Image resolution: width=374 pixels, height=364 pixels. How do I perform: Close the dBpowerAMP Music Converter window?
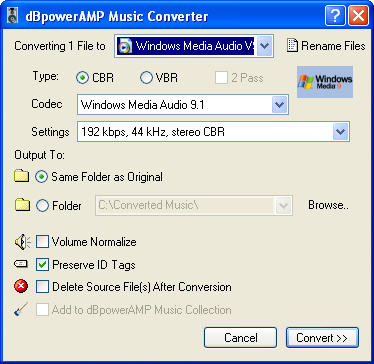tap(358, 16)
